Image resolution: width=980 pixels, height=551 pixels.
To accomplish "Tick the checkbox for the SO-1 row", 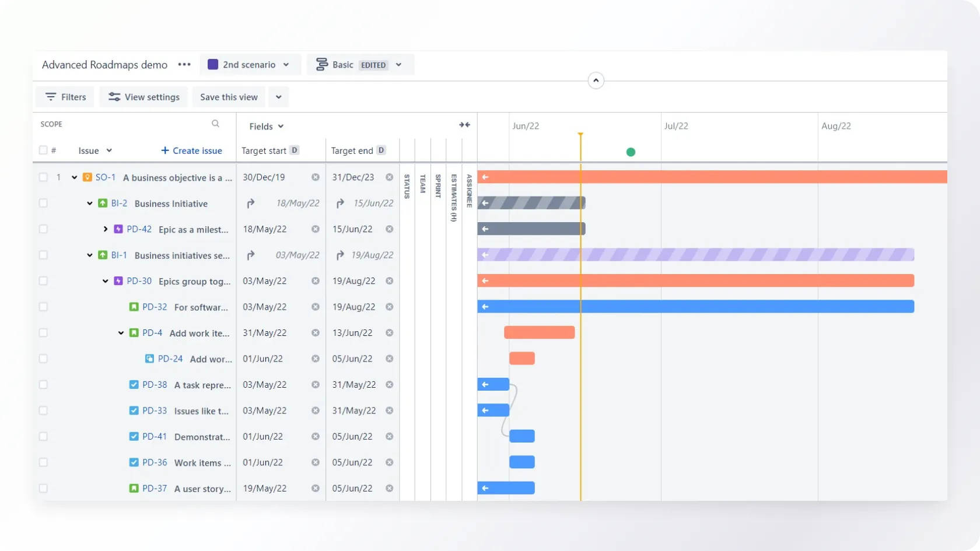I will click(43, 177).
